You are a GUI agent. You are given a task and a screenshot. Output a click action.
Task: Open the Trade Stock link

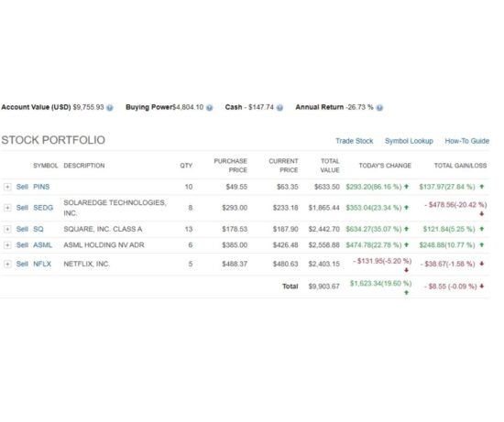(355, 141)
